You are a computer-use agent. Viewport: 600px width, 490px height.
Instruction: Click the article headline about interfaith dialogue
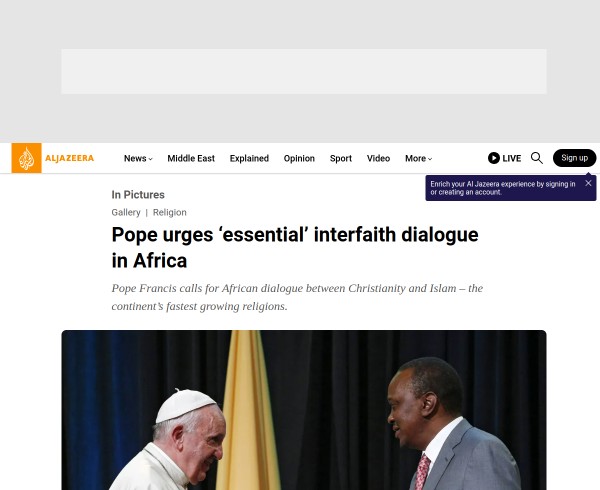click(295, 247)
